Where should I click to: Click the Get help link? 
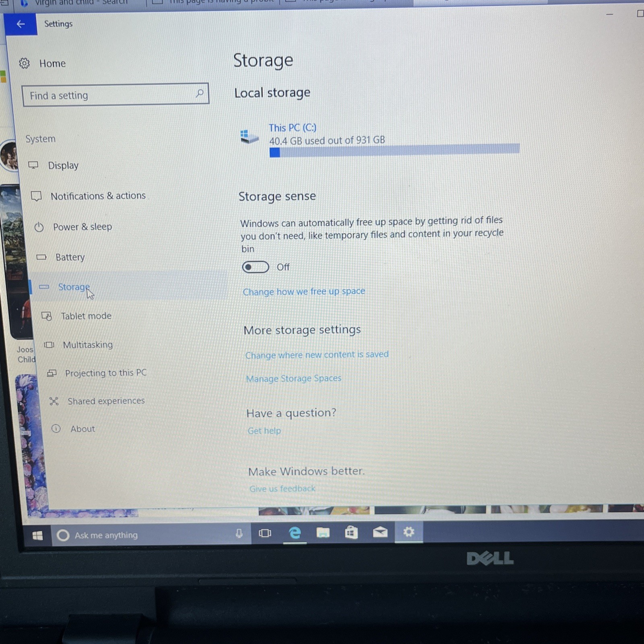coord(264,431)
